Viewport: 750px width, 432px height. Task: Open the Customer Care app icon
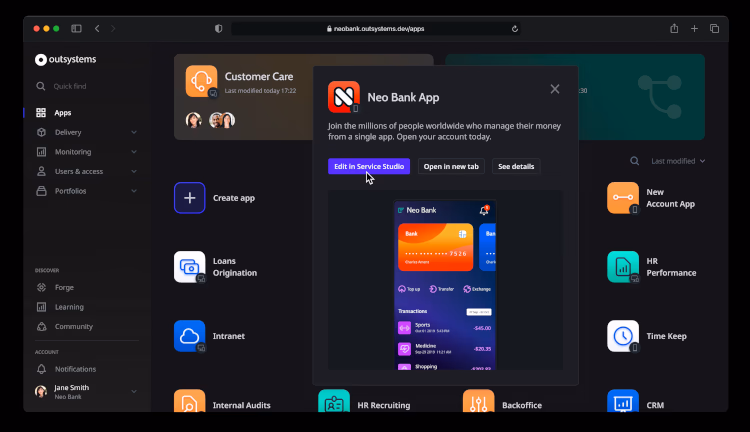pyautogui.click(x=201, y=81)
